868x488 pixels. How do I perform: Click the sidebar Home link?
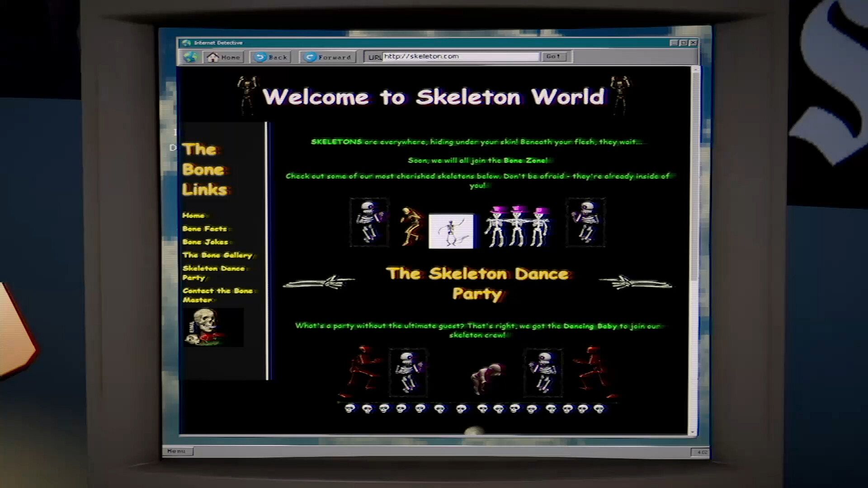coord(193,216)
